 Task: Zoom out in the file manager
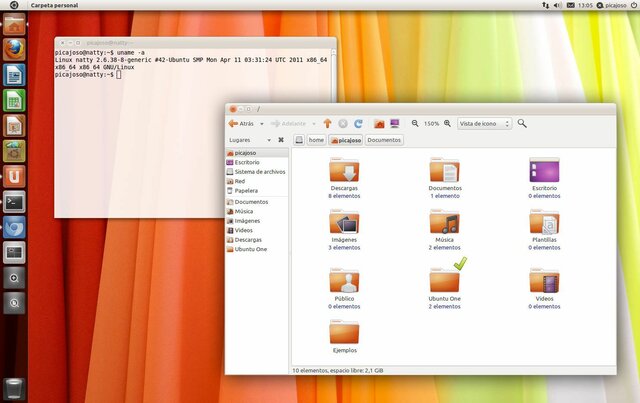(x=415, y=123)
